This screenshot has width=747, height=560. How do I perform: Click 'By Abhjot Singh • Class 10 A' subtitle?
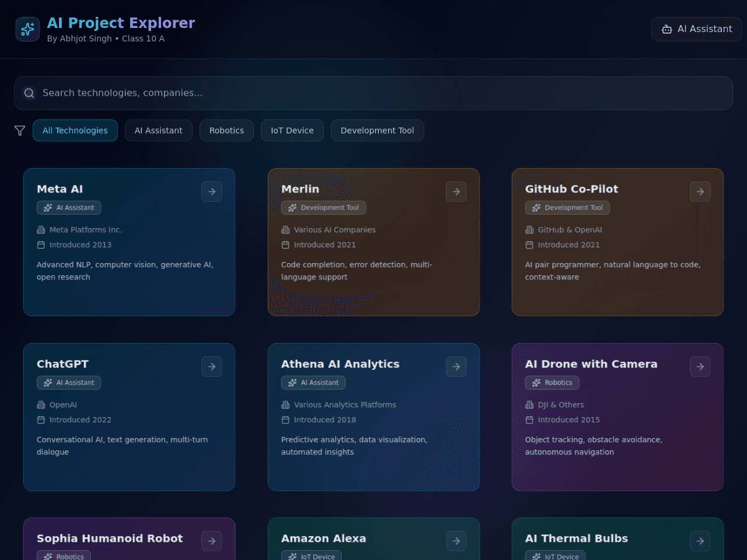click(106, 38)
